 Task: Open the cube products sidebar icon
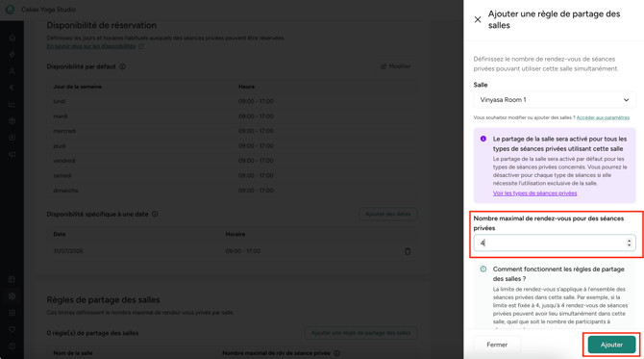coord(12,121)
